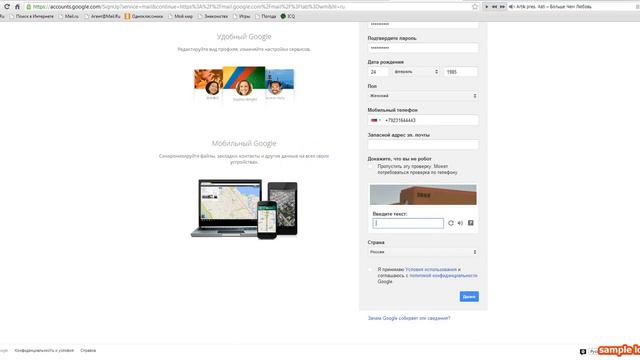The image size is (640, 360).
Task: Click the captcha text input field
Action: pyautogui.click(x=408, y=223)
